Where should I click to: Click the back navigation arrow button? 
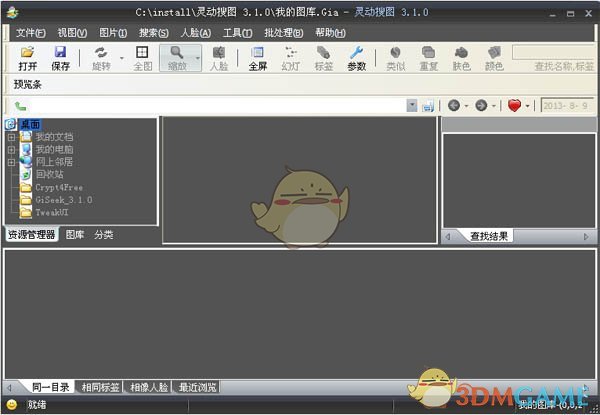(x=454, y=105)
